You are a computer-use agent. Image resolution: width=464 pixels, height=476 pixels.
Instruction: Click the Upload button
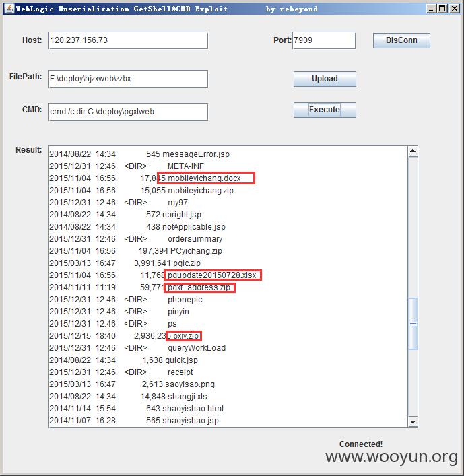[x=325, y=79]
